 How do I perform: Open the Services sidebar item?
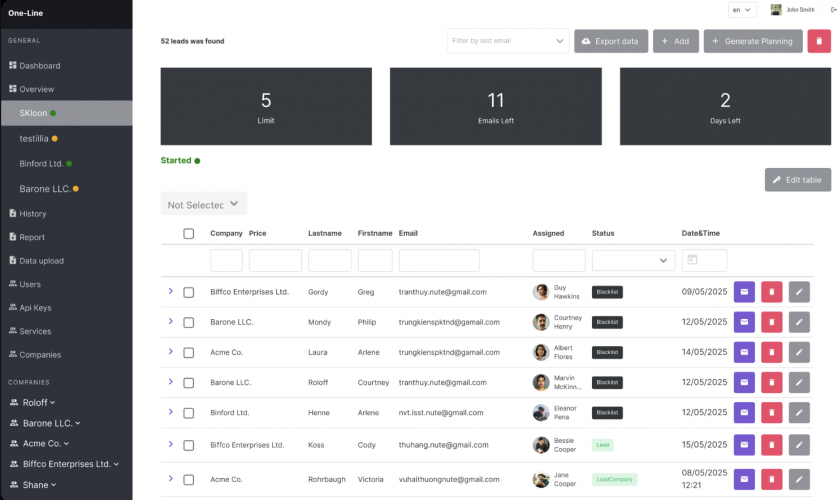[30, 331]
